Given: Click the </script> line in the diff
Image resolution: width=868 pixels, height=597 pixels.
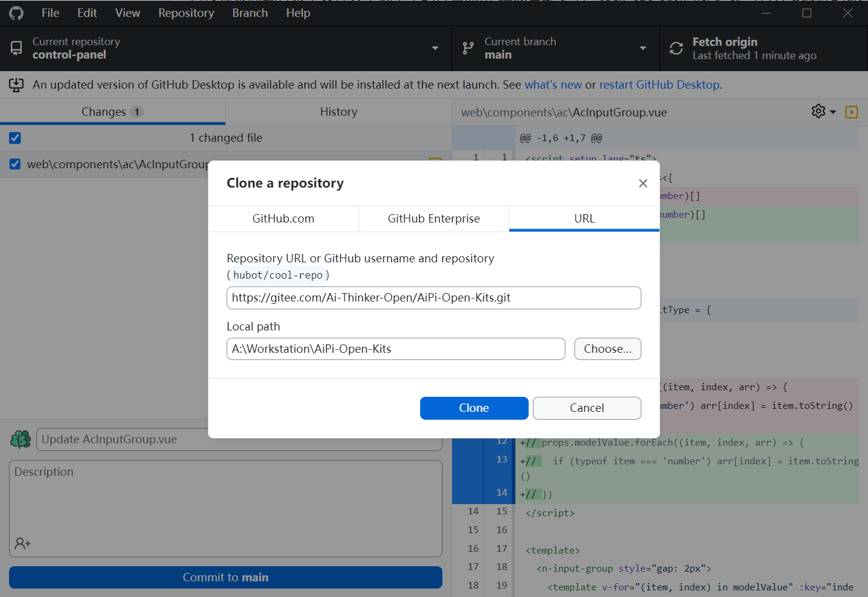Looking at the screenshot, I should pos(550,513).
